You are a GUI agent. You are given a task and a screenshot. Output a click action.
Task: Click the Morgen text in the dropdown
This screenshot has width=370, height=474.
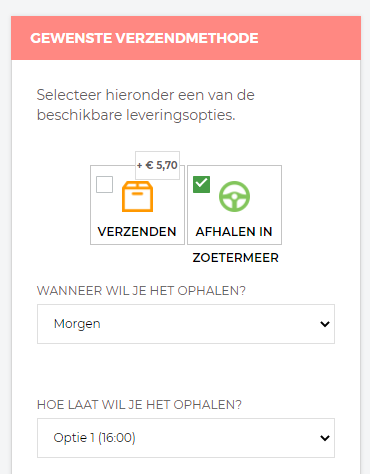point(77,324)
